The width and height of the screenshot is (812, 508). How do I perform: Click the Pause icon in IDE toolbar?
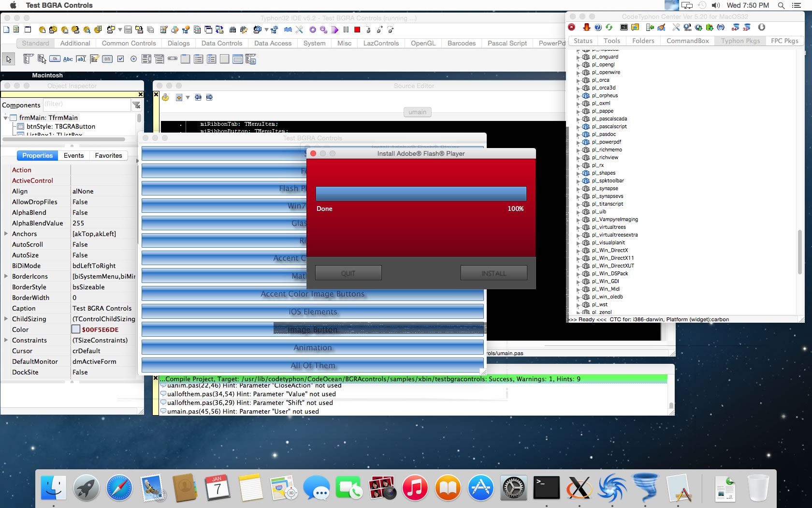pos(346,30)
